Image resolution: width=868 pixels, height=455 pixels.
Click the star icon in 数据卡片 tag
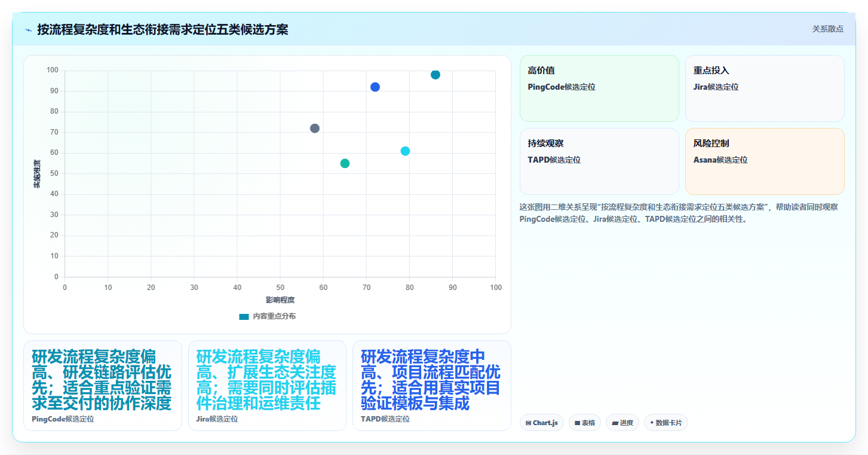(652, 423)
